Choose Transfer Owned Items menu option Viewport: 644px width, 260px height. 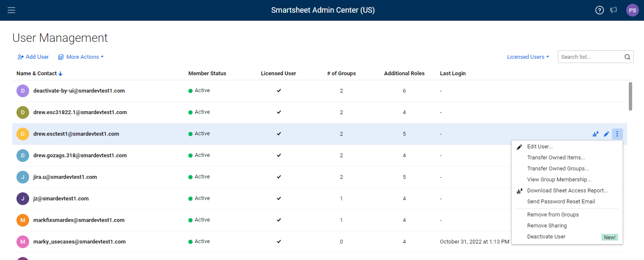click(556, 158)
